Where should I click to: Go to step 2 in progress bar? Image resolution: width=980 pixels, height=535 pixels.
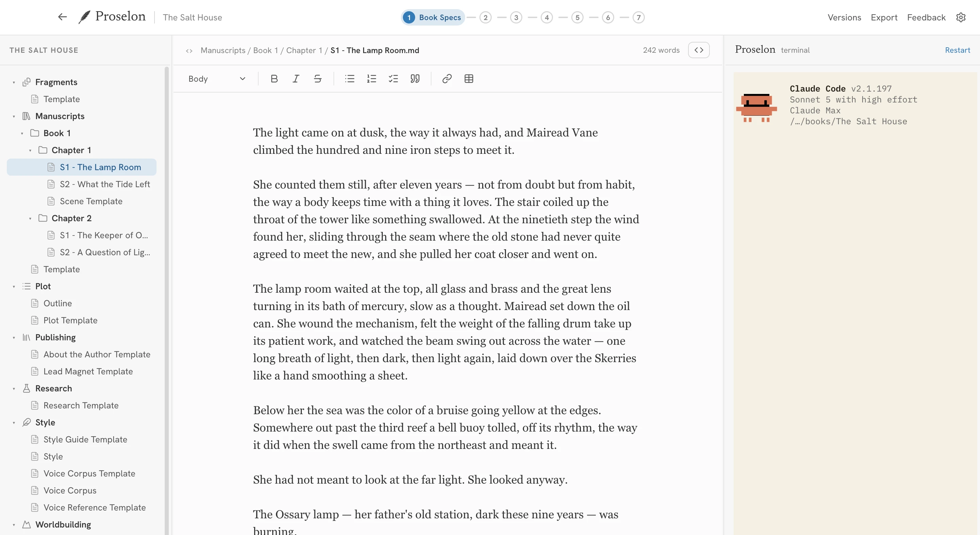[486, 17]
